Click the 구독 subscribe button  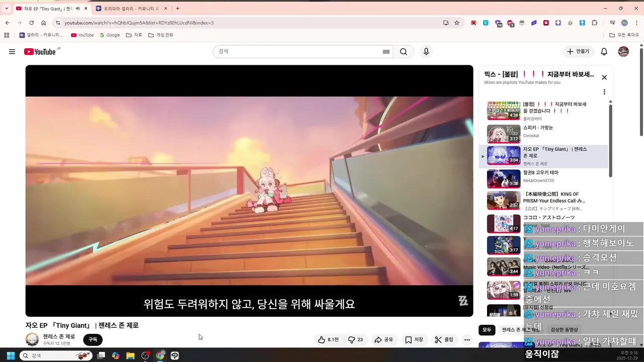coord(93,340)
